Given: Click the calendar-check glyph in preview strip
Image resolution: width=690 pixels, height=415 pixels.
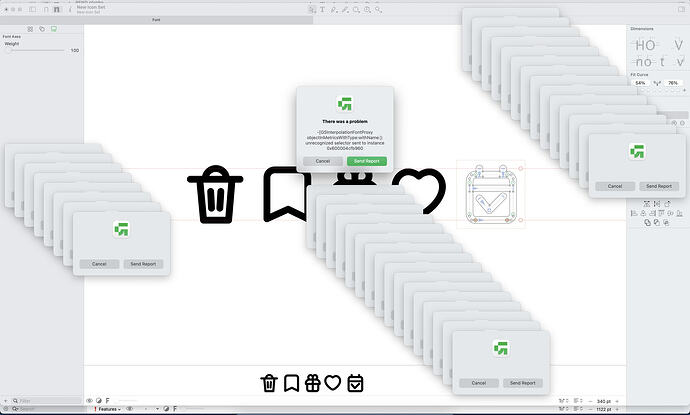Looking at the screenshot, I should (x=355, y=383).
